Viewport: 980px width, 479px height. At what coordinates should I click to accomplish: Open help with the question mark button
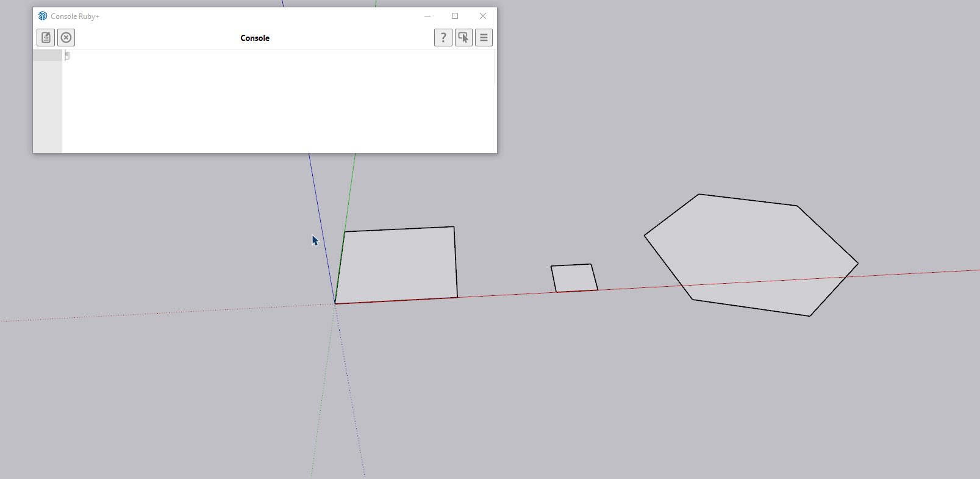[x=443, y=38]
